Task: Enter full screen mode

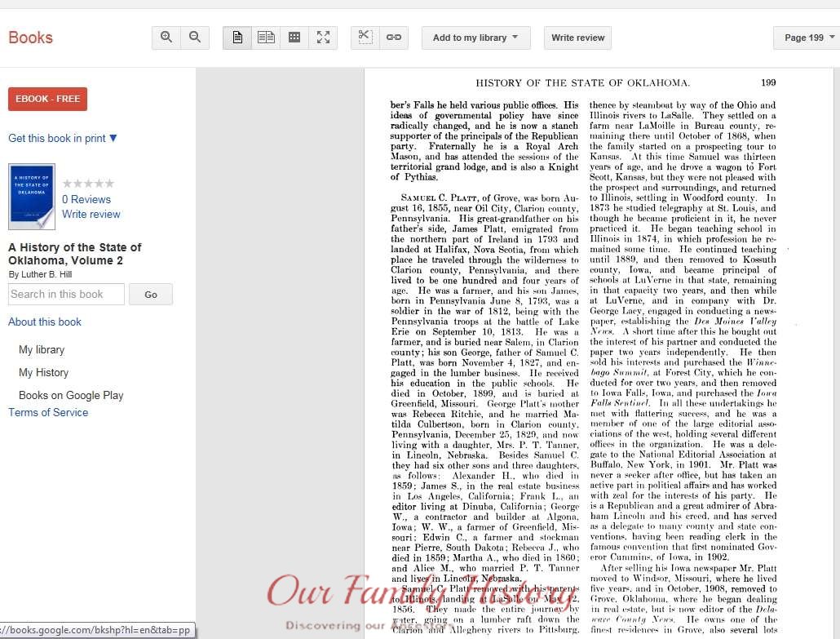Action: point(323,38)
